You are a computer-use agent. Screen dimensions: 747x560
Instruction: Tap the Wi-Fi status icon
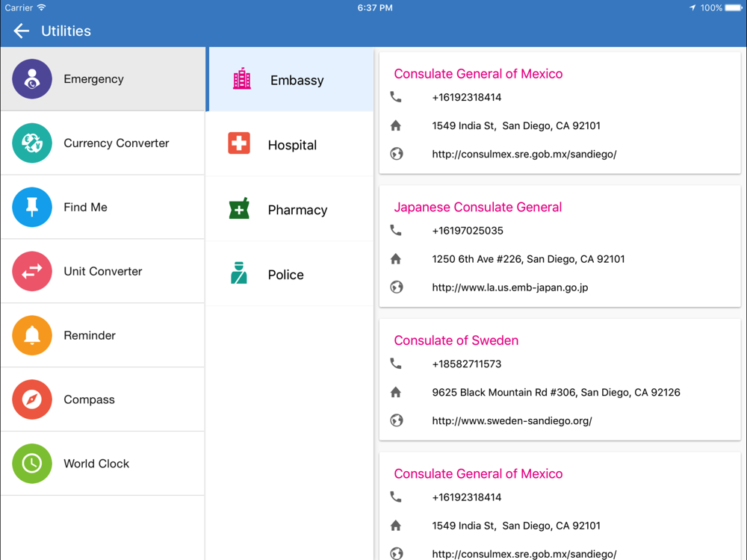(x=41, y=7)
